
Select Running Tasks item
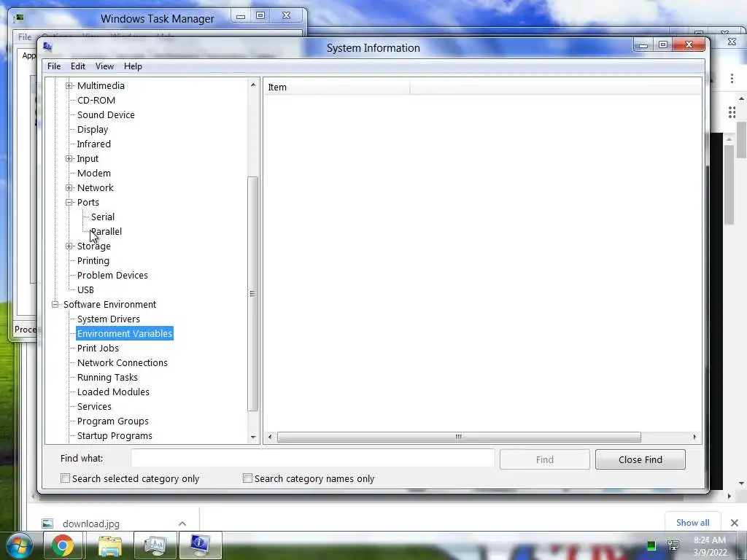coord(107,378)
